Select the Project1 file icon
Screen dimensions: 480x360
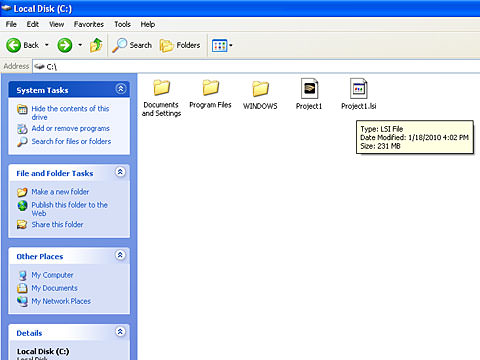pos(309,89)
